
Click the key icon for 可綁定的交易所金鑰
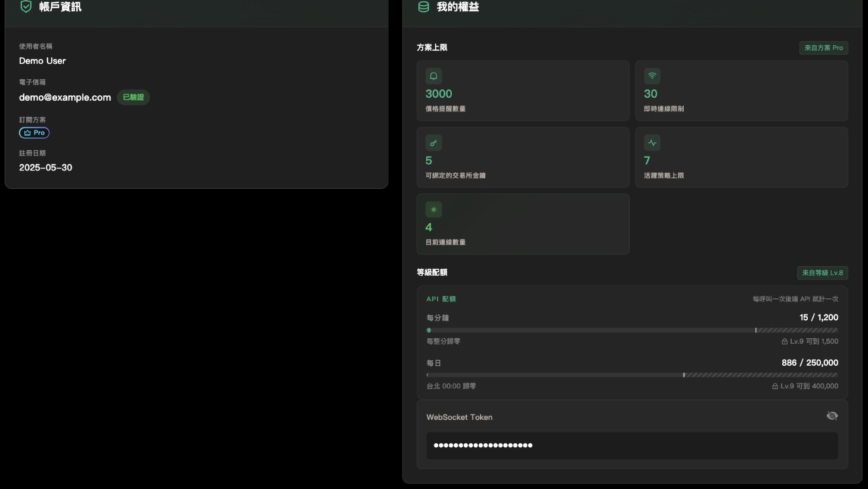[x=433, y=142]
